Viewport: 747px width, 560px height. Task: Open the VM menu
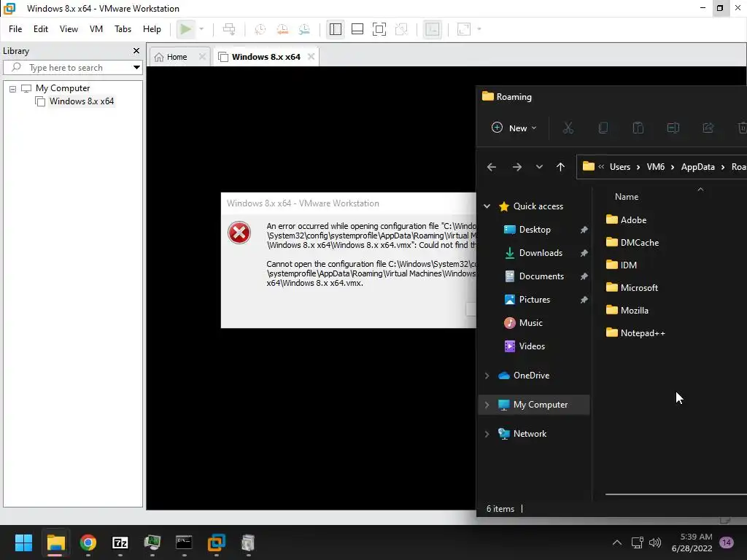tap(96, 29)
